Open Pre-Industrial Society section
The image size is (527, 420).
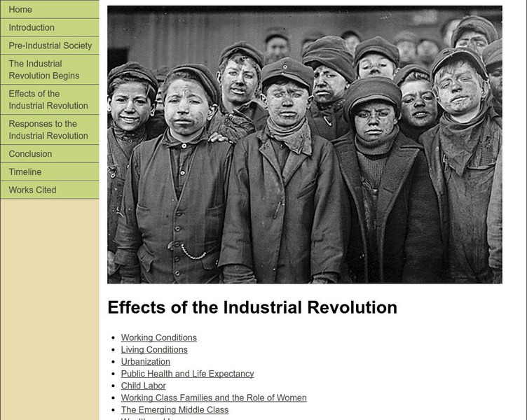[50, 45]
